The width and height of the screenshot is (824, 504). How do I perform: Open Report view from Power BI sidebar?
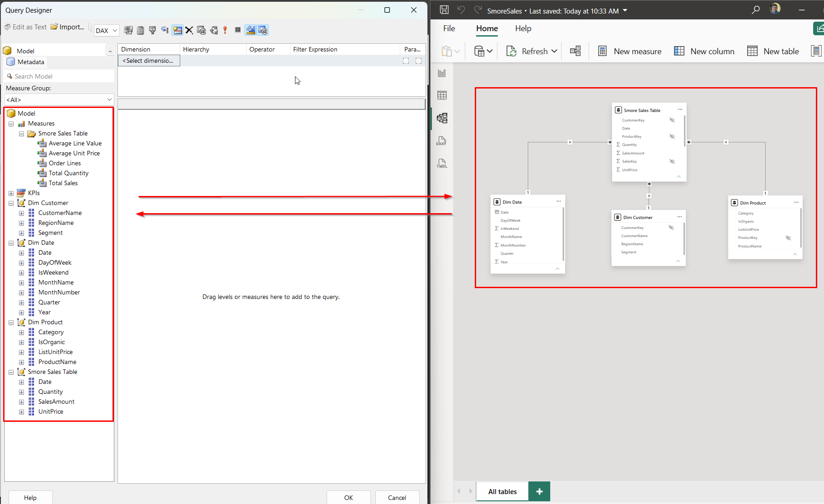[x=442, y=73]
